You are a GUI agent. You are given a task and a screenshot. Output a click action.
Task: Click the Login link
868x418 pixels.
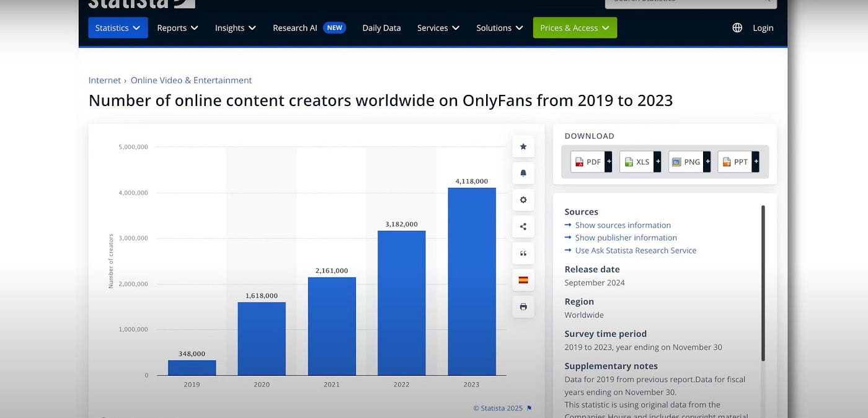pos(763,28)
